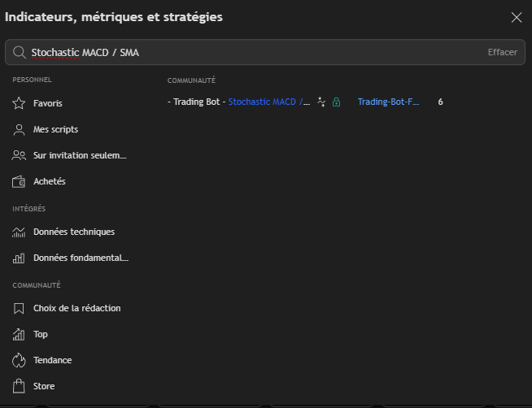Click the magnifying glass search icon

coord(19,53)
